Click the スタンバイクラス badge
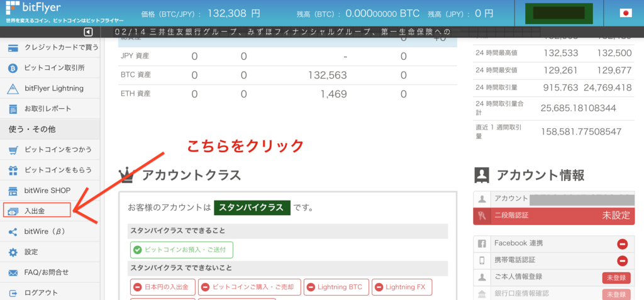Viewport: 644px width, 300px height. tap(252, 208)
